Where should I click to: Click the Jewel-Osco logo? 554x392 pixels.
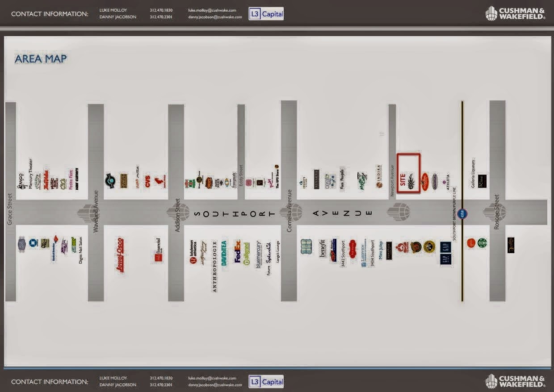(120, 255)
